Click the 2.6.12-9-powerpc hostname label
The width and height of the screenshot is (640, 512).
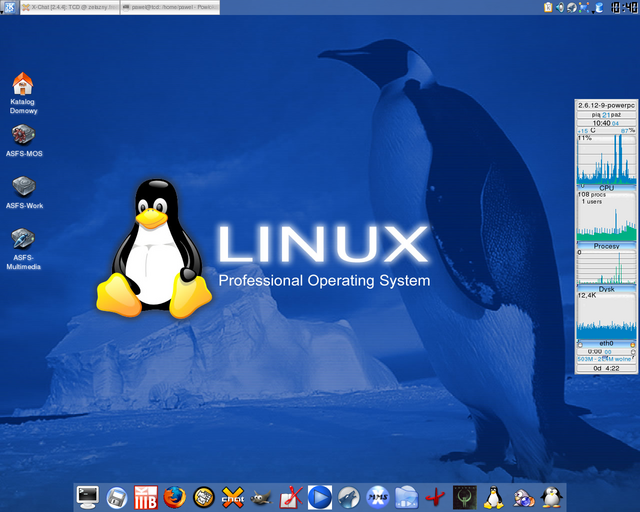606,105
